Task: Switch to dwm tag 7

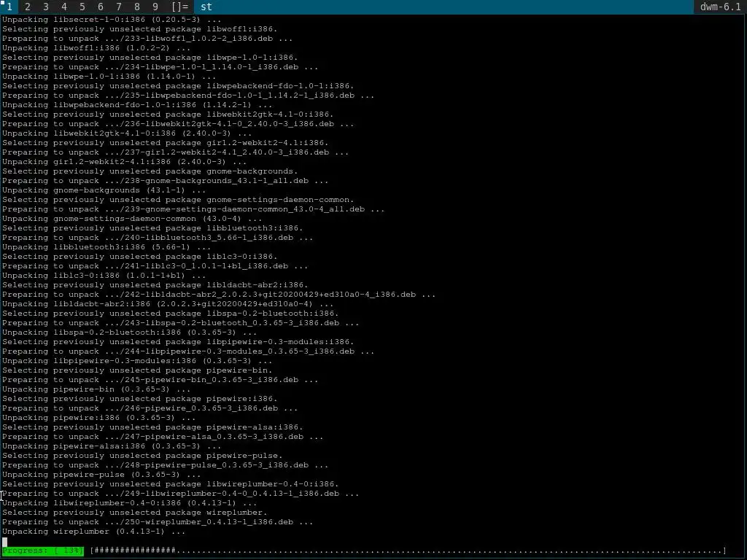Action: click(x=119, y=7)
